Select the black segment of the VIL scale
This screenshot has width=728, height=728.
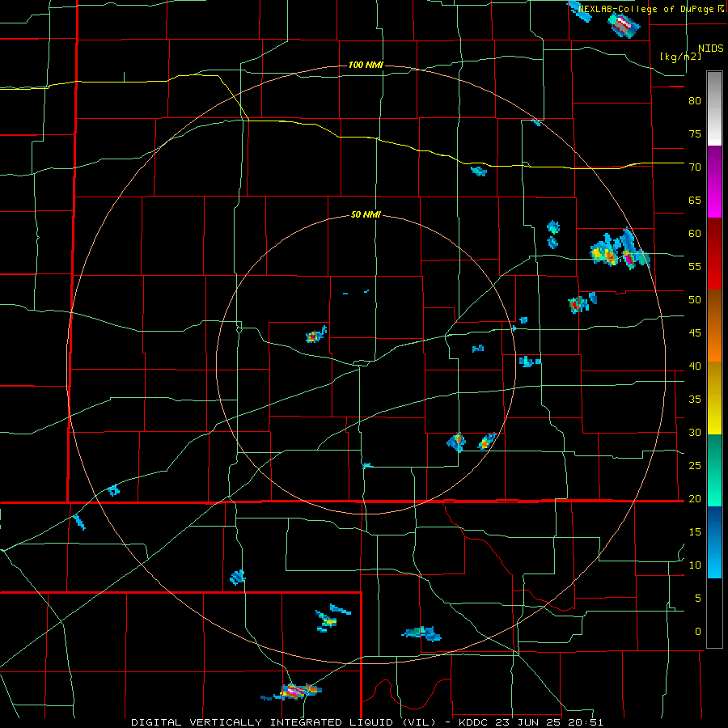pyautogui.click(x=714, y=613)
